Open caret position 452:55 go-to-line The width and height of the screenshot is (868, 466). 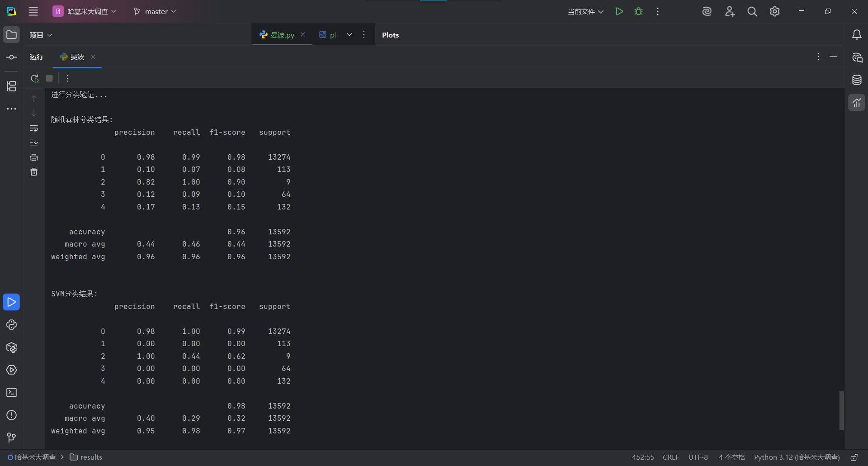pyautogui.click(x=643, y=457)
